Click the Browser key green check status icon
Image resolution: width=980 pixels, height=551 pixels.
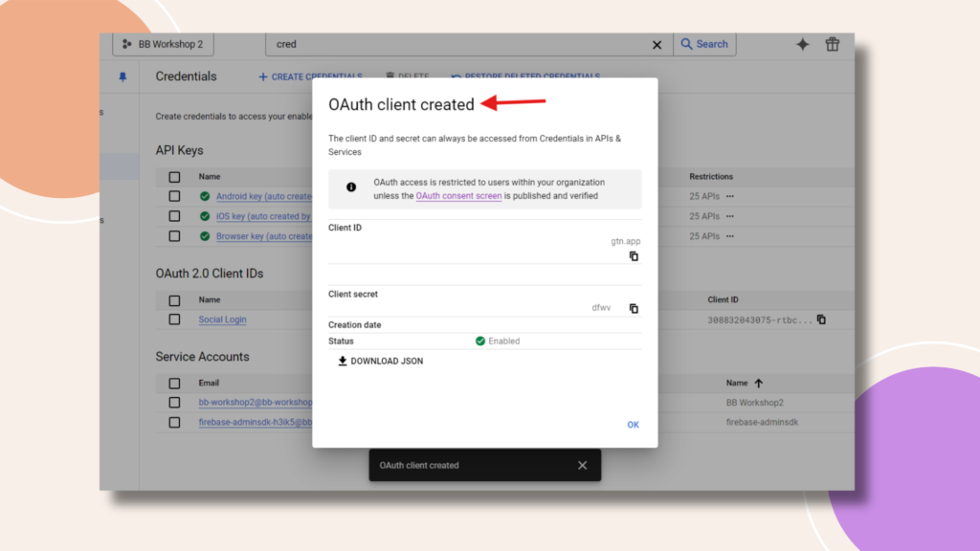(x=205, y=237)
